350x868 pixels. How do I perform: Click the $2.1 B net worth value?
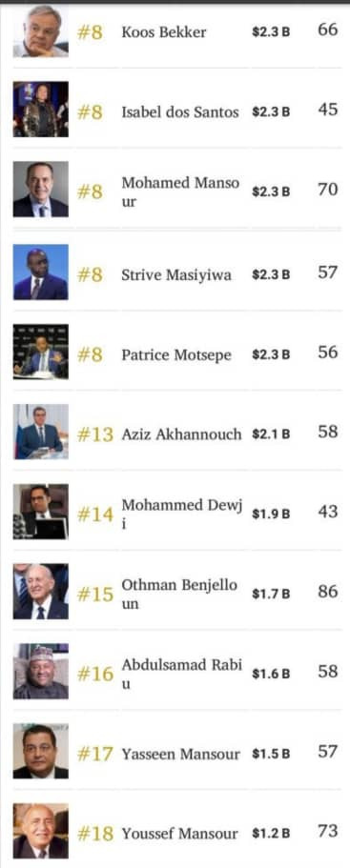tap(271, 435)
